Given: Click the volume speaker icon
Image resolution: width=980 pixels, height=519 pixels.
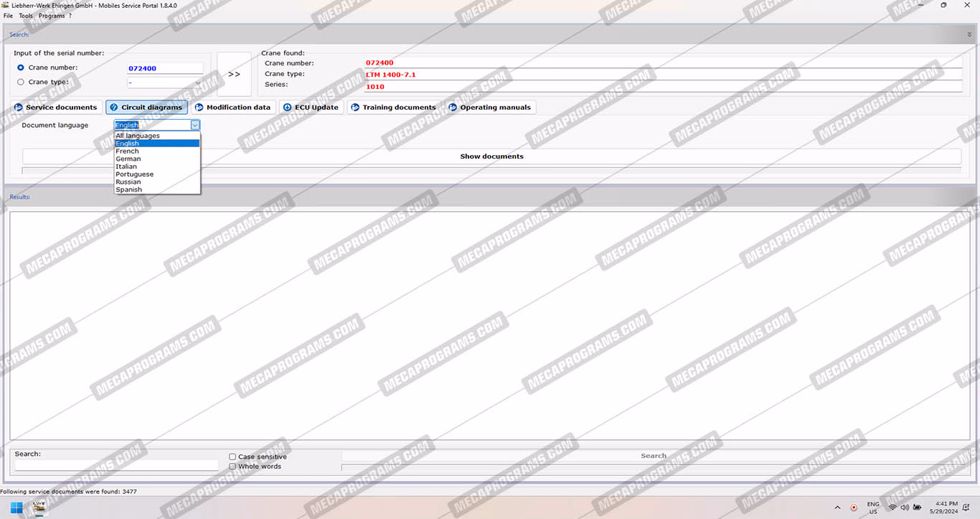Looking at the screenshot, I should point(905,508).
